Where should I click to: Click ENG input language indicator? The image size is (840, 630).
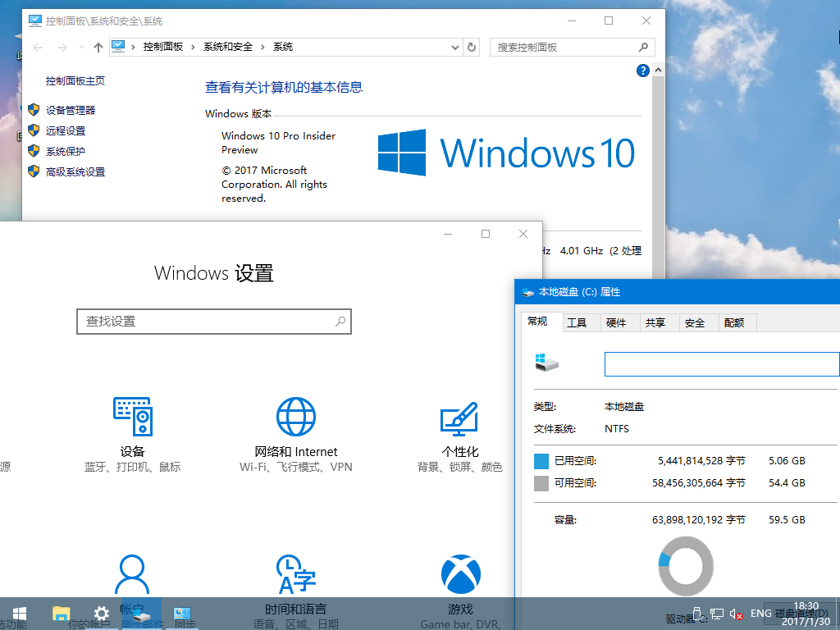[x=760, y=614]
